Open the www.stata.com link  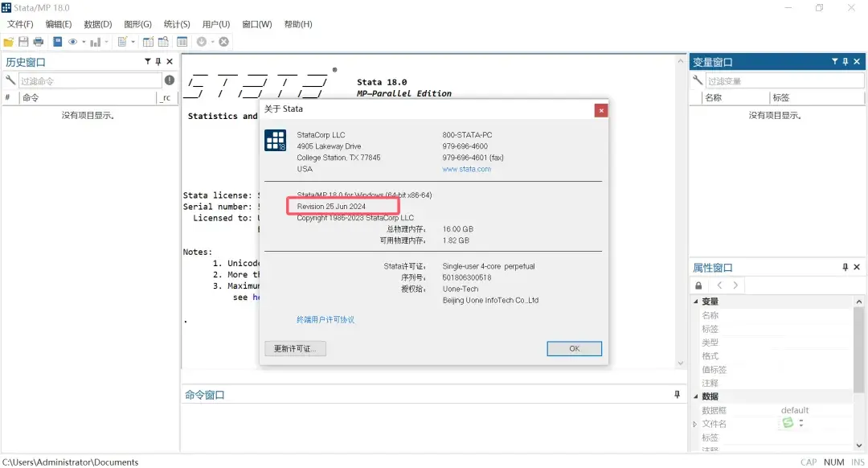pyautogui.click(x=466, y=169)
